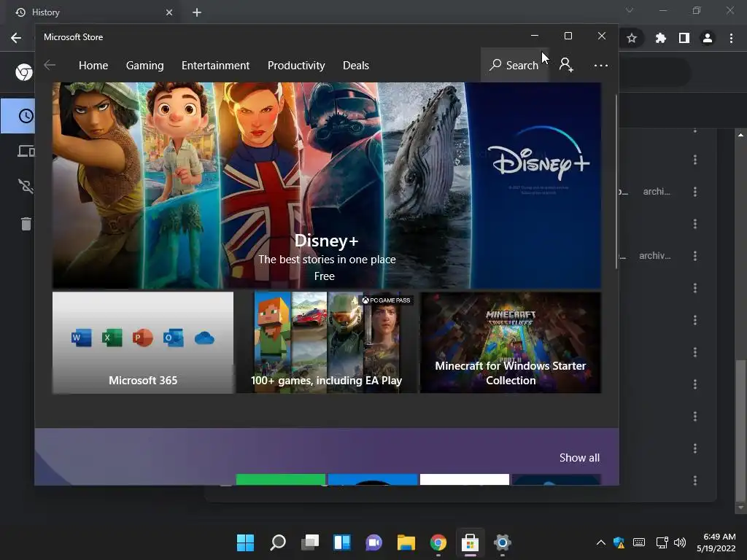This screenshot has width=747, height=560.
Task: Open the Disney+ featured banner
Action: [327, 185]
